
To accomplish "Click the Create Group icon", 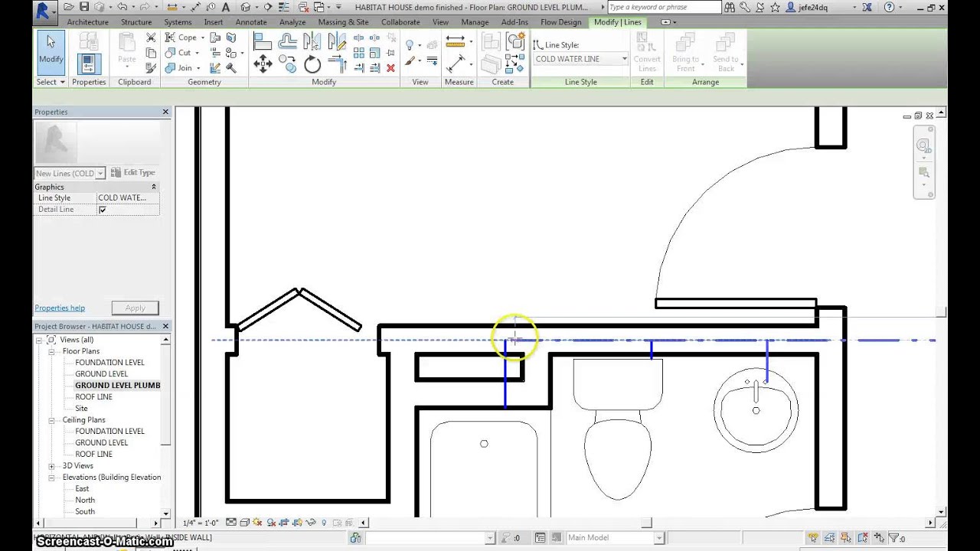I will [515, 41].
